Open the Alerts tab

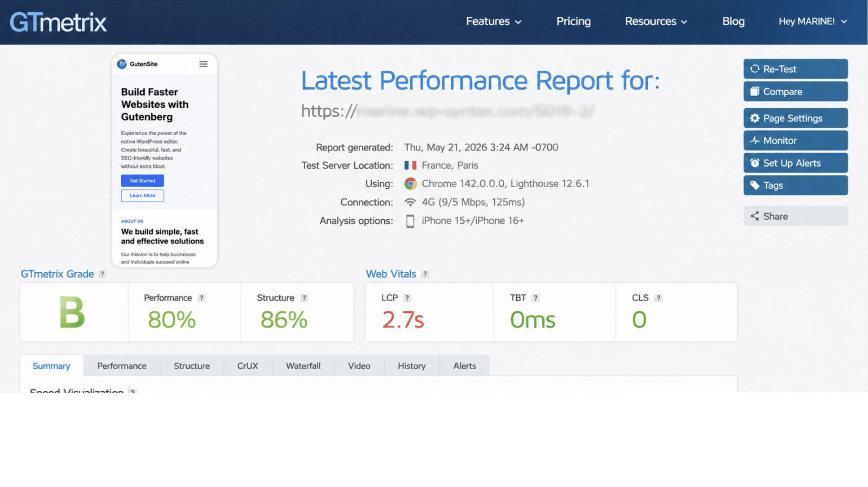click(x=465, y=366)
